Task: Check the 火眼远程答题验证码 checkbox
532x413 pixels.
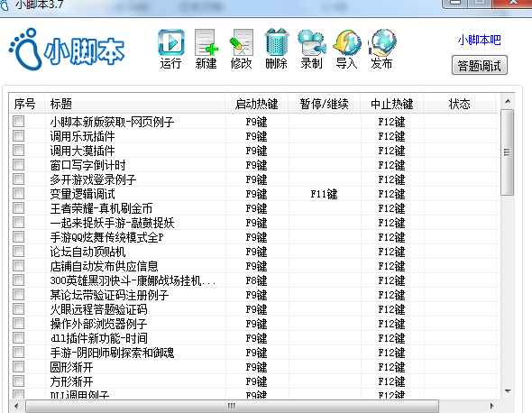Action: click(18, 308)
